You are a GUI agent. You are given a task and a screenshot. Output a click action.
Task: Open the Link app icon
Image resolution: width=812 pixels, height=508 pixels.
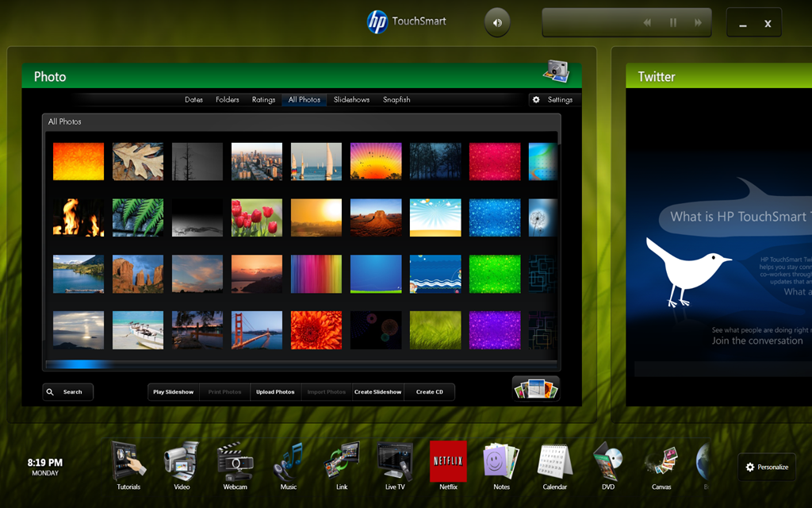342,461
